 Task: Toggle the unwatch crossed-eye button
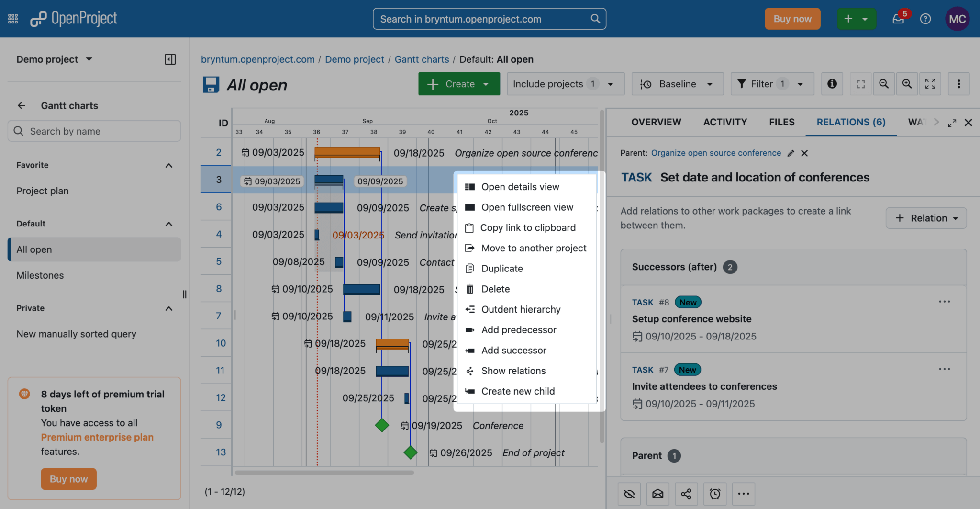coord(629,494)
